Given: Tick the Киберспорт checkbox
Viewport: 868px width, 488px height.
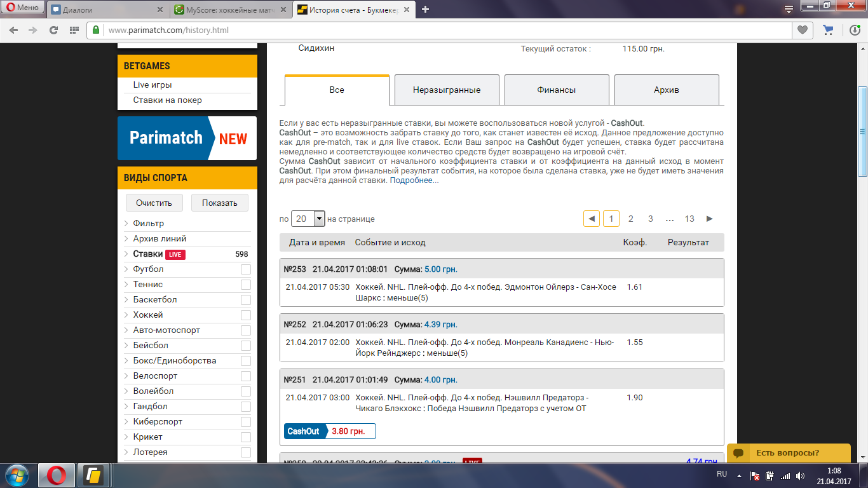Looking at the screenshot, I should 246,422.
